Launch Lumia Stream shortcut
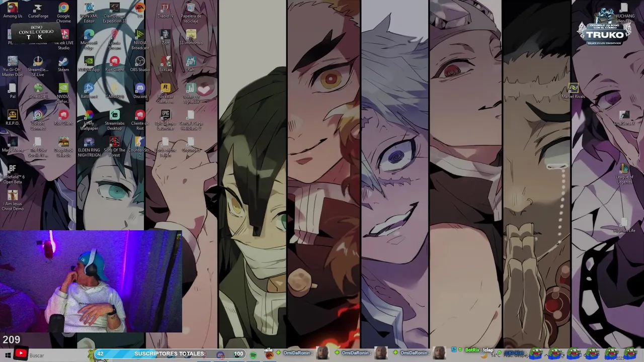Viewport: 644px width, 362px height. coord(115,40)
